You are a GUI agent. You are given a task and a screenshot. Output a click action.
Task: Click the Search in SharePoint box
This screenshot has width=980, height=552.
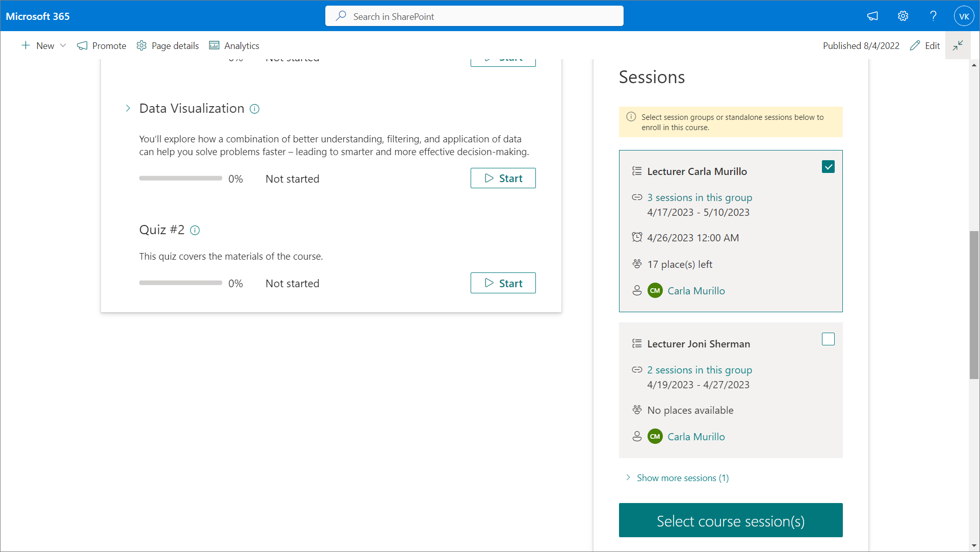pyautogui.click(x=474, y=16)
